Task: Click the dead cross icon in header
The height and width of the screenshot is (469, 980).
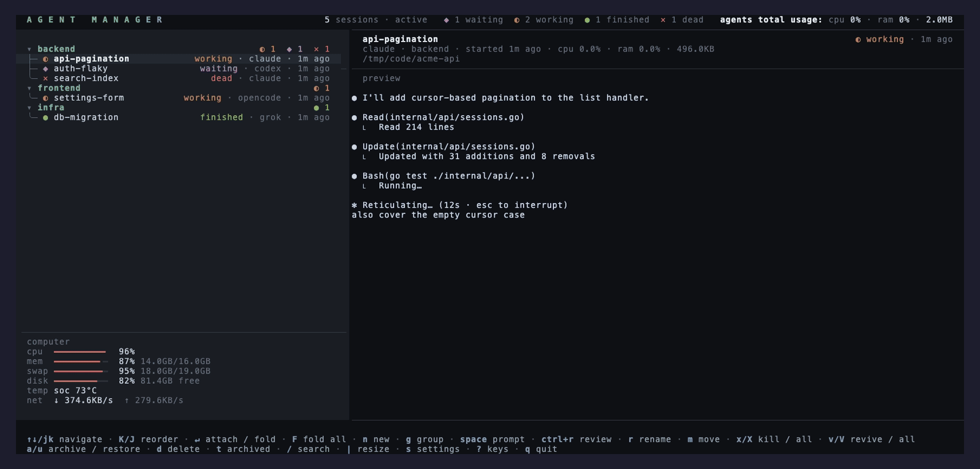Action: click(x=663, y=20)
